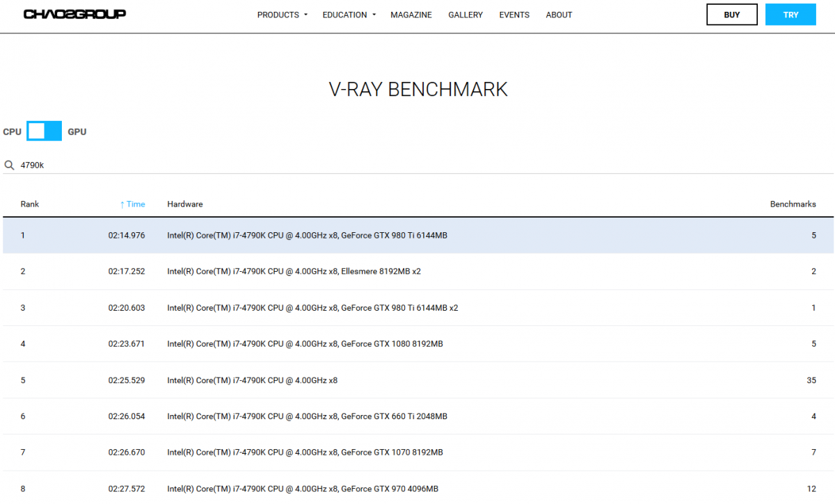Screen dimensions: 835x504
Task: Expand the Education dropdown menu
Action: tap(349, 15)
